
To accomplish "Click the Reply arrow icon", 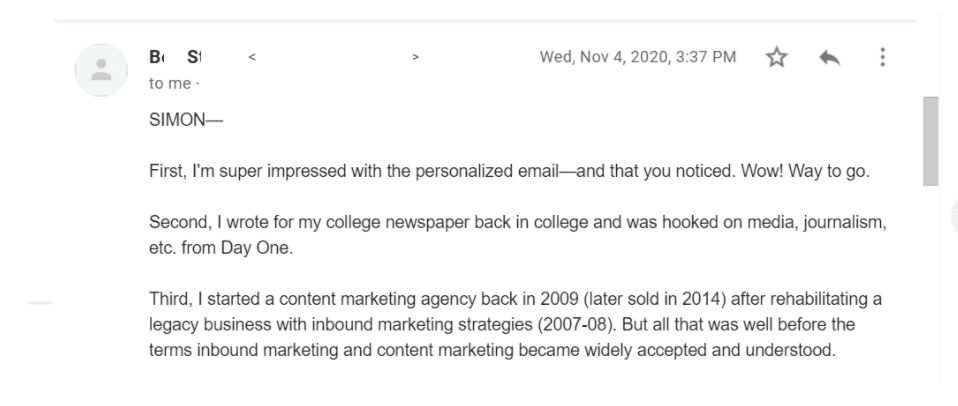I will click(x=829, y=58).
